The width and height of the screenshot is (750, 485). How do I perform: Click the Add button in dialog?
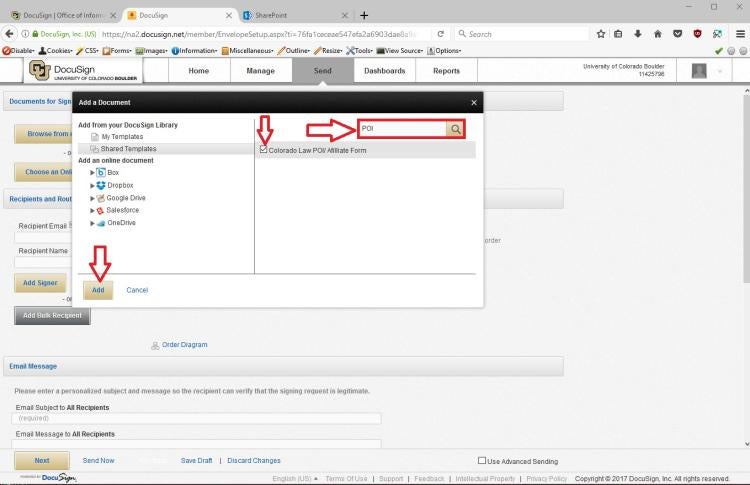98,290
